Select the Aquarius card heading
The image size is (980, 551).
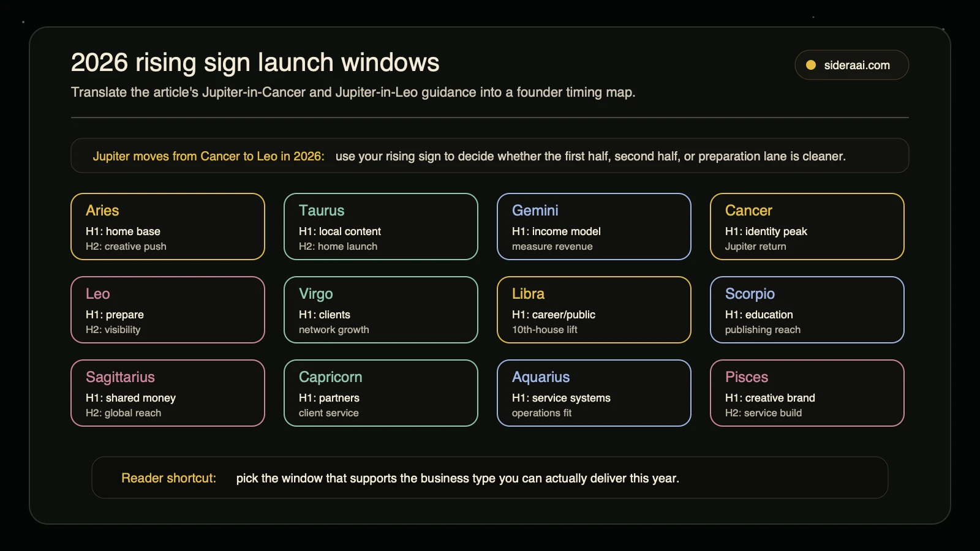tap(541, 377)
